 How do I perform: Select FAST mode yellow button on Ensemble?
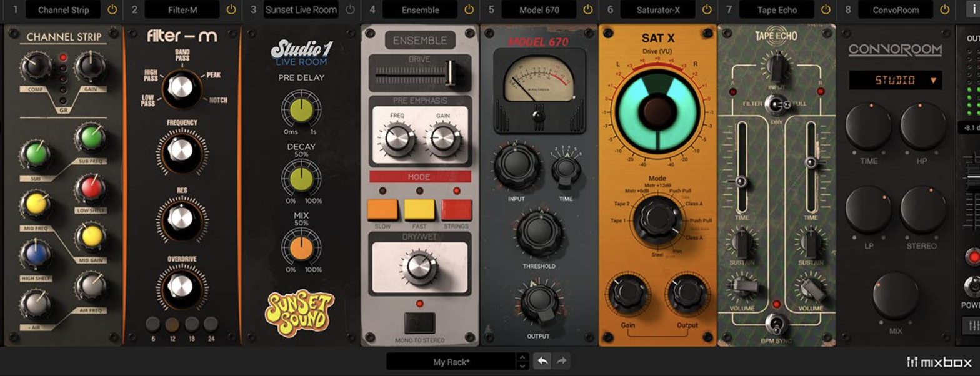(x=419, y=210)
